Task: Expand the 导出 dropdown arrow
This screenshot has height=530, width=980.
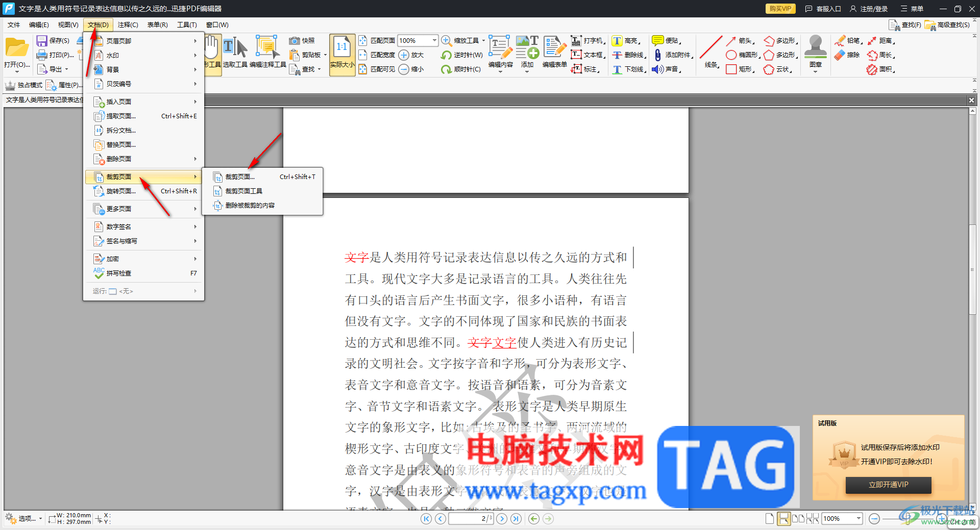Action: click(x=66, y=69)
